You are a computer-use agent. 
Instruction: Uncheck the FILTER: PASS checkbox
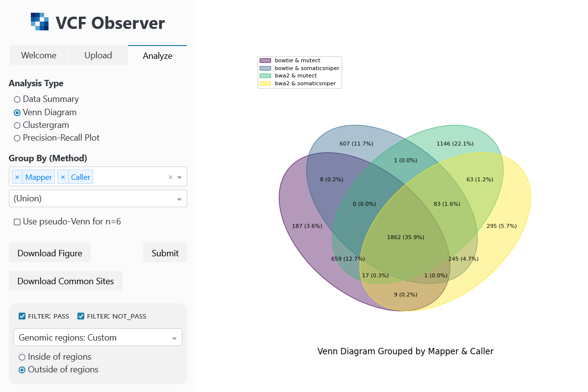(x=22, y=316)
